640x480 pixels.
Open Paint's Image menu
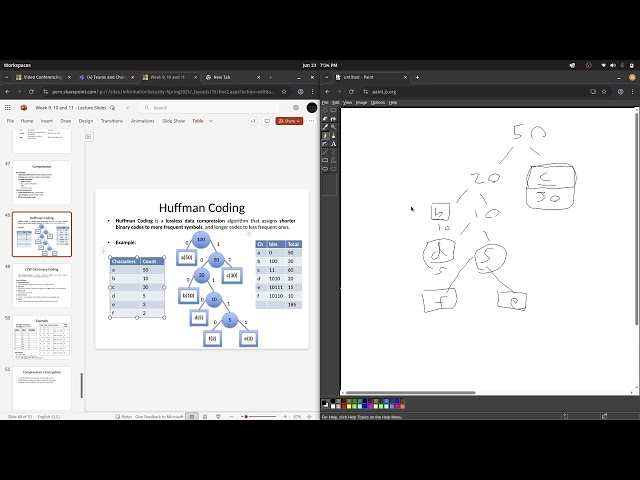click(x=361, y=103)
